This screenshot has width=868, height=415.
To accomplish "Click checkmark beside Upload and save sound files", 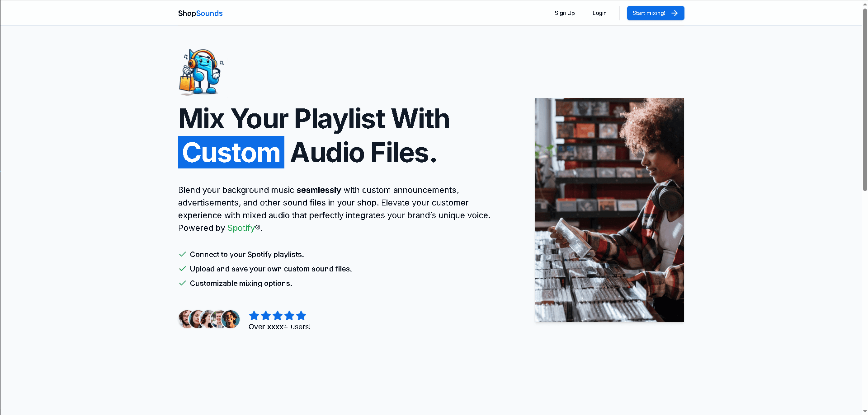I will [x=183, y=269].
